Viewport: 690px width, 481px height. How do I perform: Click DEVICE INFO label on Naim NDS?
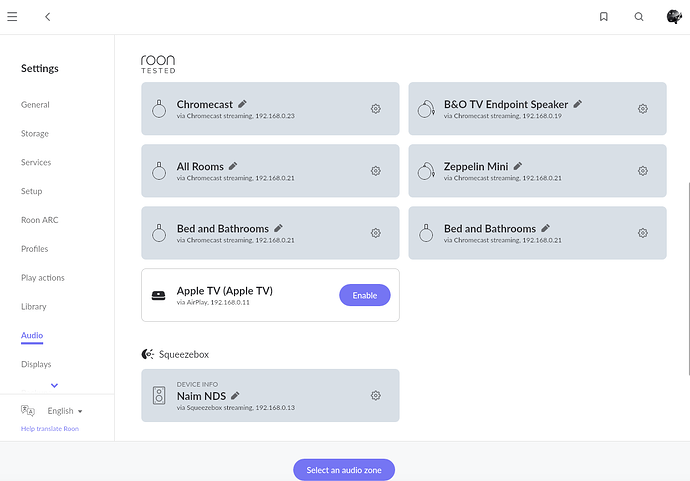[197, 384]
